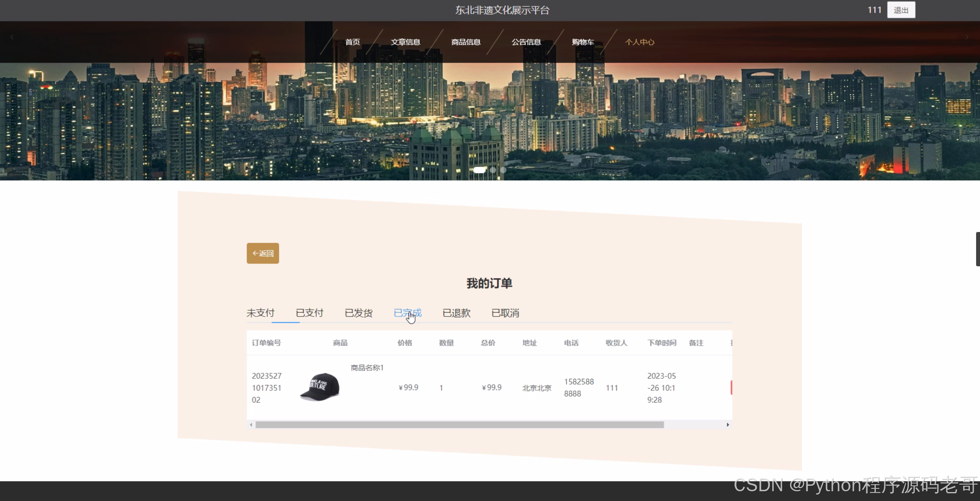
Task: Switch to the 已支付 tab
Action: tap(309, 313)
